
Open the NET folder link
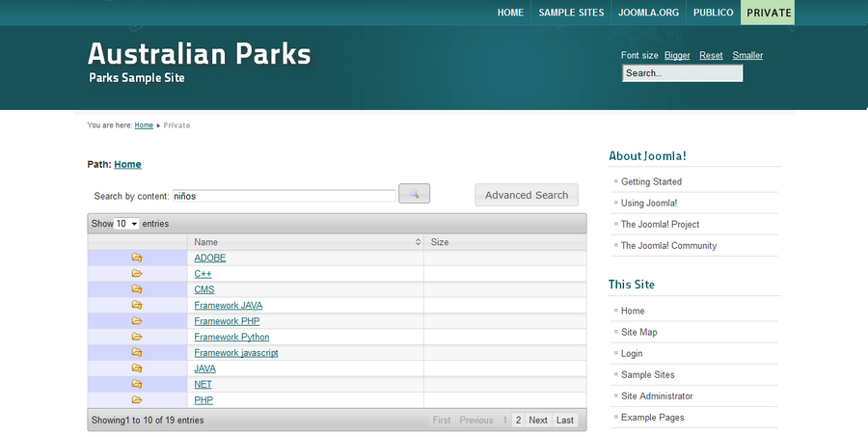pyautogui.click(x=203, y=384)
